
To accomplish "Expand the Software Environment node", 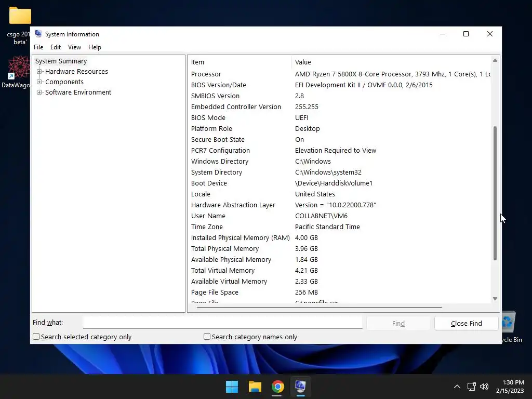I will (x=39, y=92).
